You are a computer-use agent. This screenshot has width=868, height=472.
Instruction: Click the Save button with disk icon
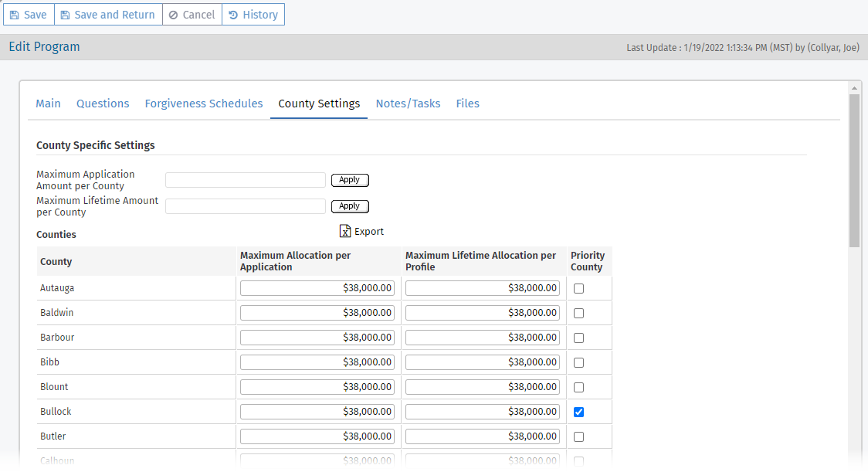29,15
